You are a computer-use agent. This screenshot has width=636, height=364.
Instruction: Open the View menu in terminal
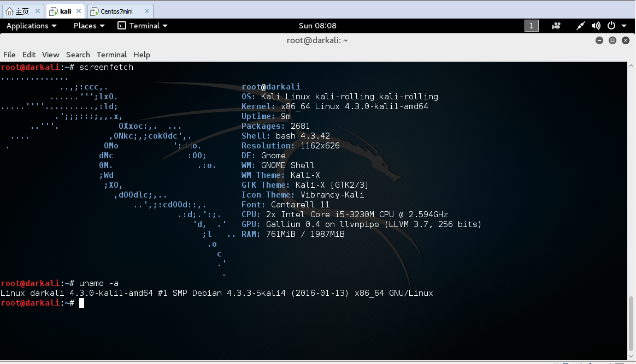[x=50, y=55]
